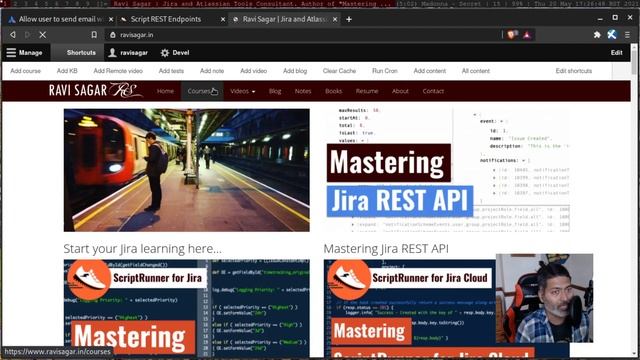Click Mastering Jira REST API title link

[x=386, y=248]
